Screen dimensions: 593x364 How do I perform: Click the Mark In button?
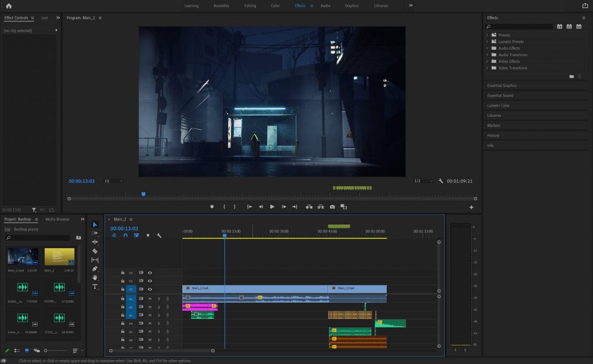point(224,207)
